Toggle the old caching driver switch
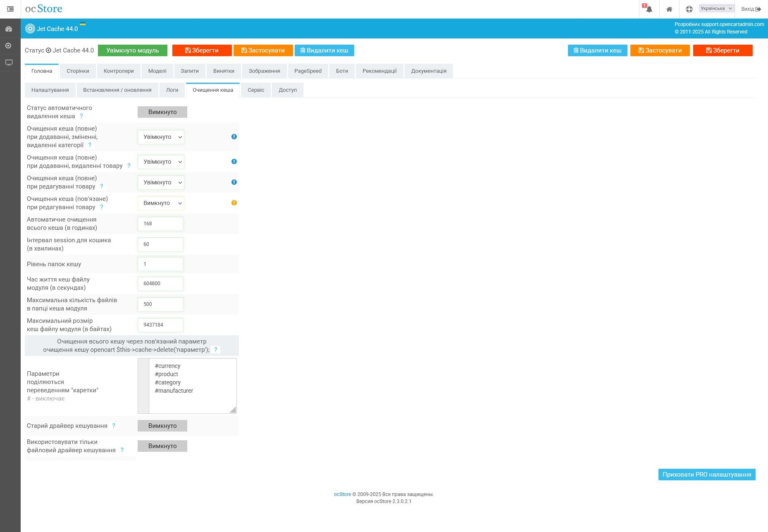768x532 pixels. click(162, 426)
